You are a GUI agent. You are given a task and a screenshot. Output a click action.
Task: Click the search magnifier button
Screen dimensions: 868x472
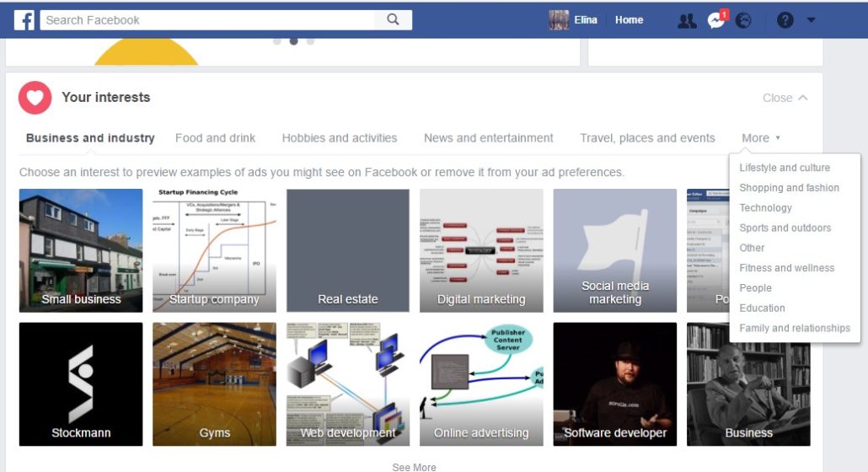393,20
